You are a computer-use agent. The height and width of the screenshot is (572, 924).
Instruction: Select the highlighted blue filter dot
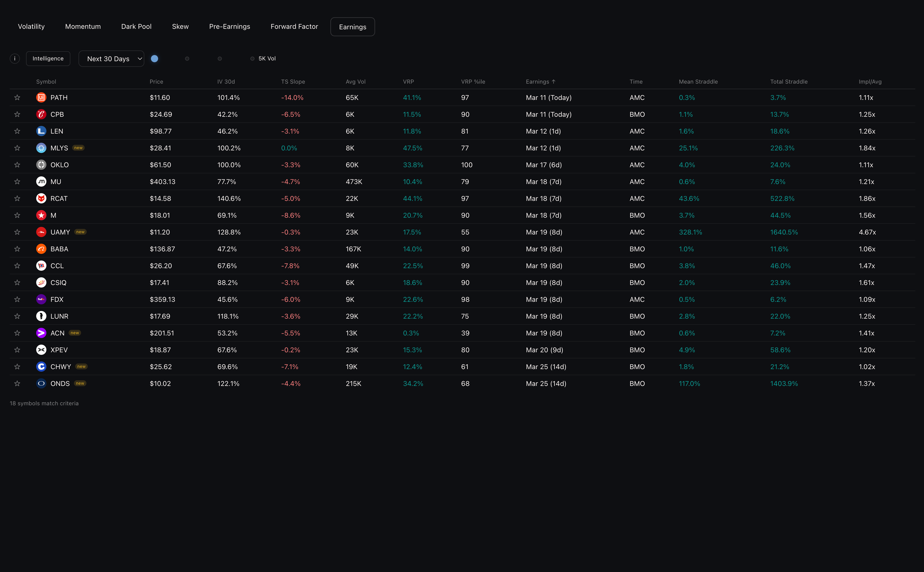coord(154,59)
